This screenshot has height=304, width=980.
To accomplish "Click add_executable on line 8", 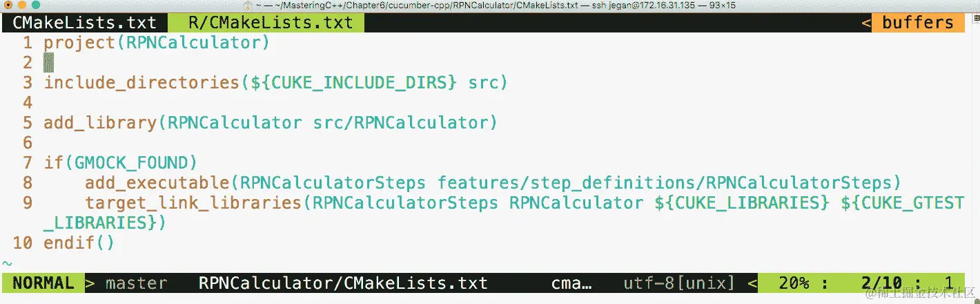I will pyautogui.click(x=157, y=183).
